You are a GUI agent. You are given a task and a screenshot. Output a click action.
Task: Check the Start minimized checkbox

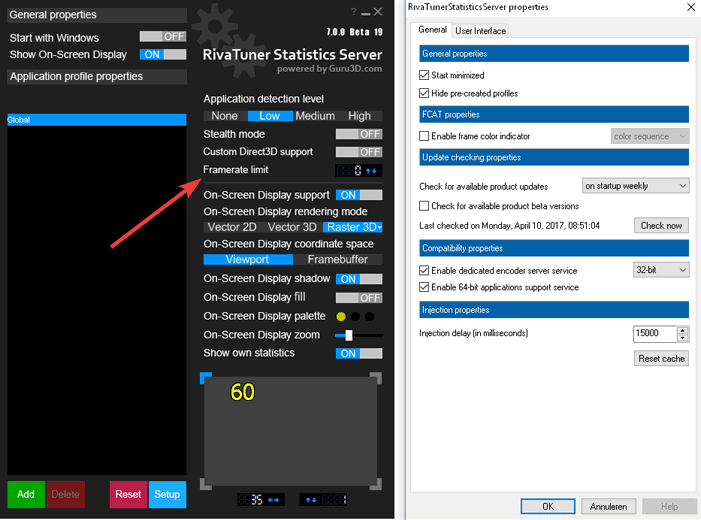[424, 75]
